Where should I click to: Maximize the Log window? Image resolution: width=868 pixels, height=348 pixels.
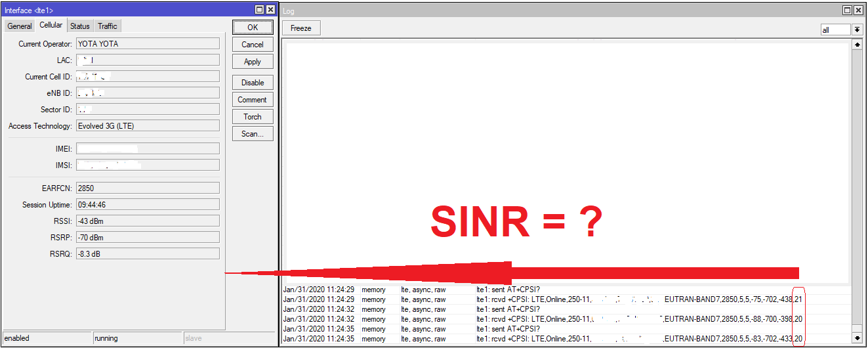pyautogui.click(x=848, y=10)
